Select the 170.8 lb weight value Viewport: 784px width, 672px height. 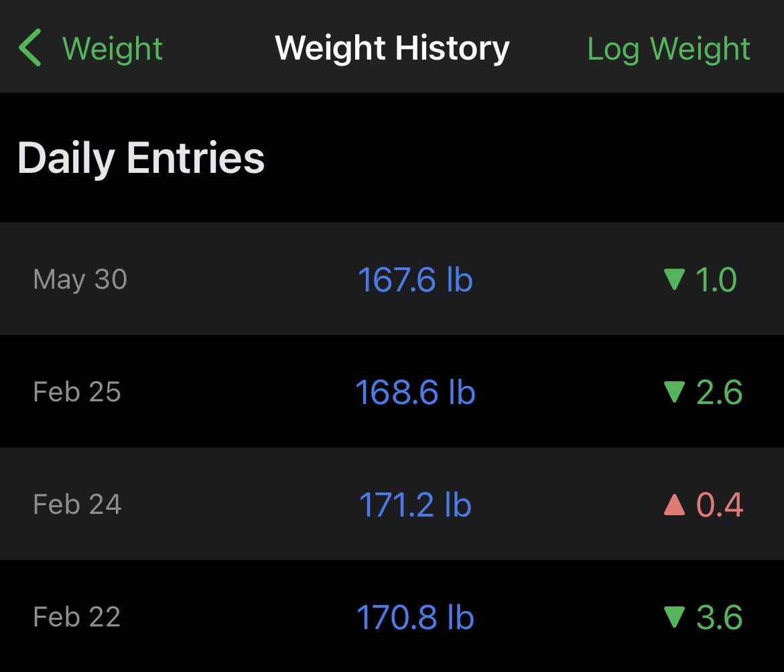415,617
